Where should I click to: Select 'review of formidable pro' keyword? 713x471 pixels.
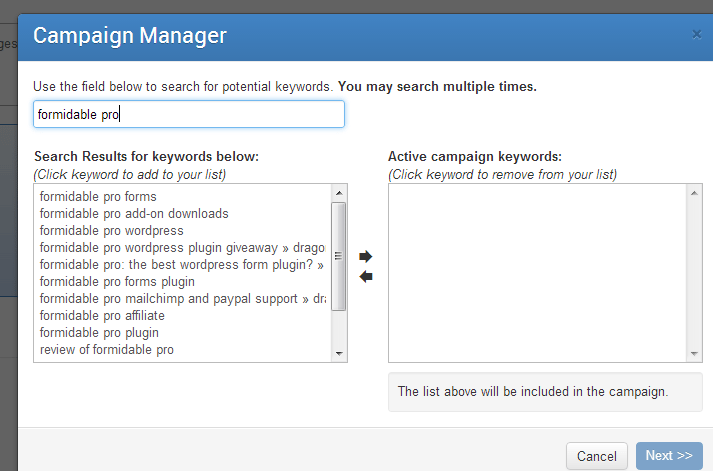click(106, 350)
